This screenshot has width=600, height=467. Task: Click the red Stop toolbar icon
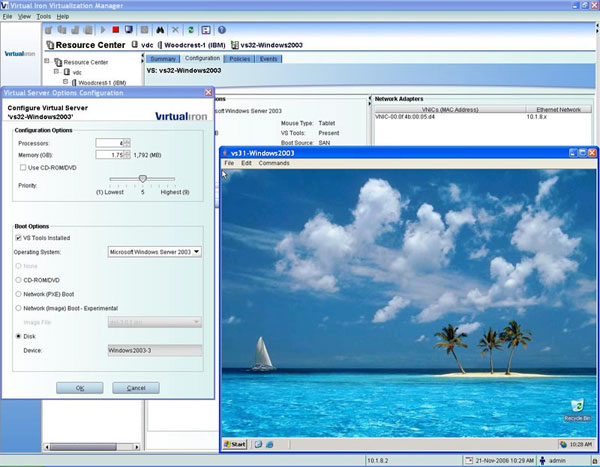pos(116,30)
